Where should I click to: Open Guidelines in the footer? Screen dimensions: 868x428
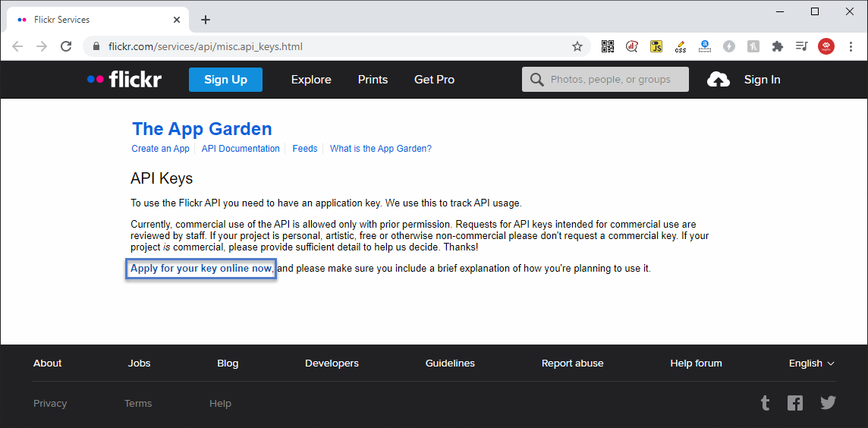click(450, 363)
